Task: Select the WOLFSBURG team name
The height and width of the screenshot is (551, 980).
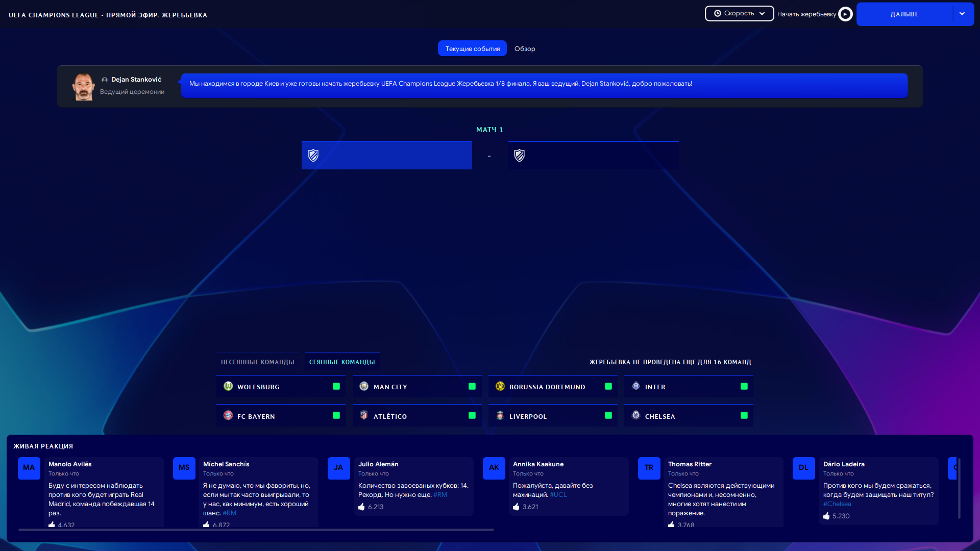Action: (258, 387)
